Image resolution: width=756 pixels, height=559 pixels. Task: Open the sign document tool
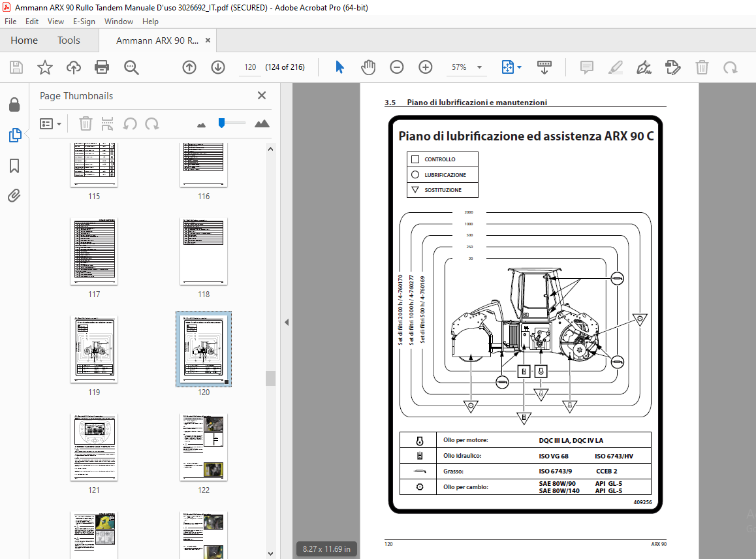click(x=644, y=67)
